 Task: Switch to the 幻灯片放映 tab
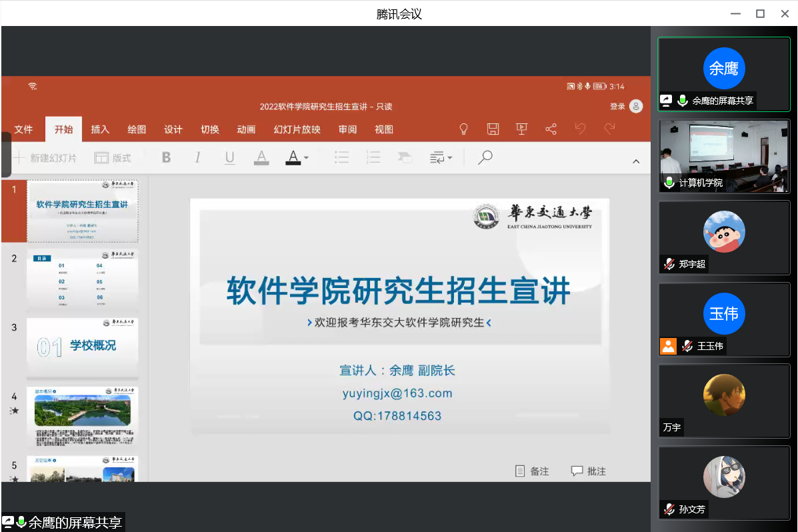(297, 129)
